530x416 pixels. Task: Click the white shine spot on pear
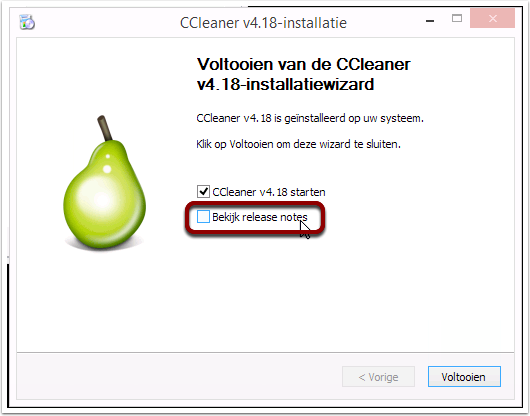coord(101,198)
